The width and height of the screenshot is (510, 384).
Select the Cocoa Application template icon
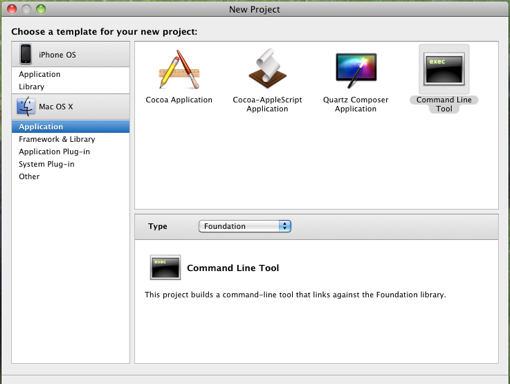179,69
